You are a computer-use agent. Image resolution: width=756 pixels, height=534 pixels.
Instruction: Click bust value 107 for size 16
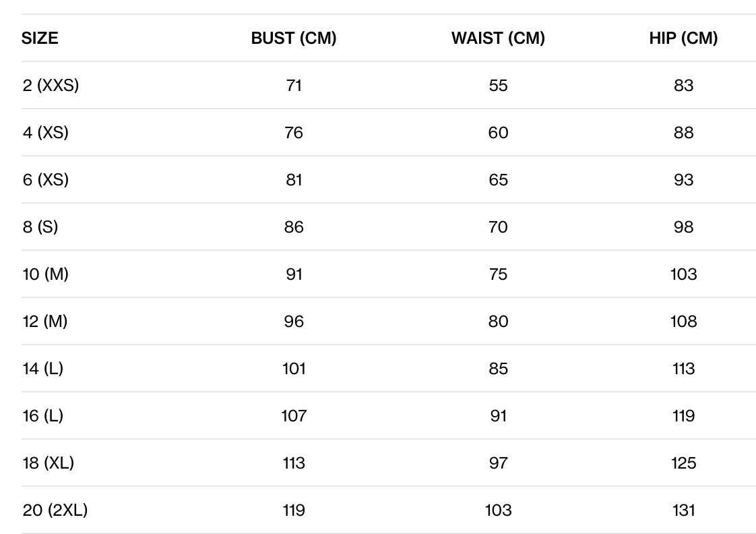point(294,416)
